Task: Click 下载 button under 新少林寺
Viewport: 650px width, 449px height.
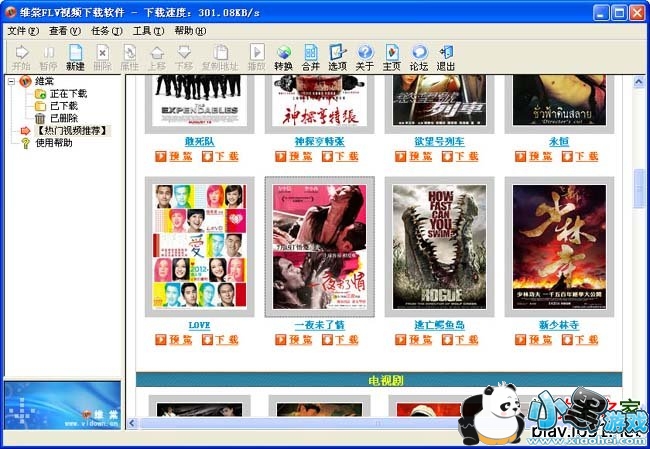Action: (579, 340)
